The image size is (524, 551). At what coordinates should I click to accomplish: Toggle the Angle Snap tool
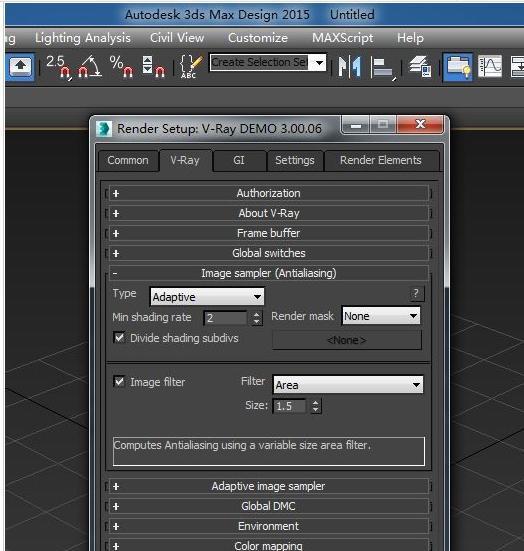pyautogui.click(x=90, y=66)
